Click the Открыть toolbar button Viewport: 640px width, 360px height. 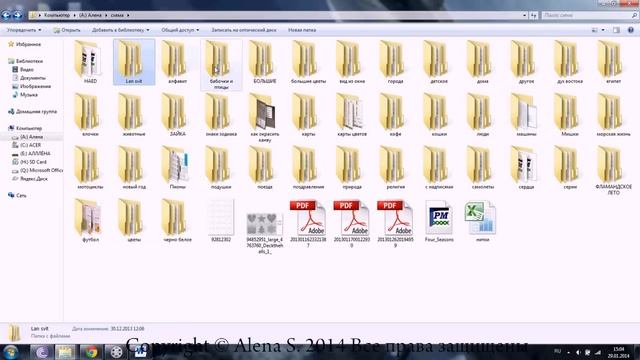[x=67, y=30]
